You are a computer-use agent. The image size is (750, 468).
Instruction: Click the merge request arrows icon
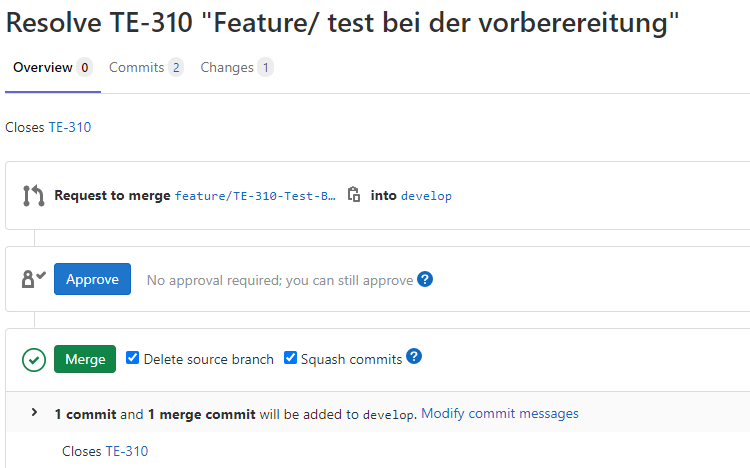[33, 196]
